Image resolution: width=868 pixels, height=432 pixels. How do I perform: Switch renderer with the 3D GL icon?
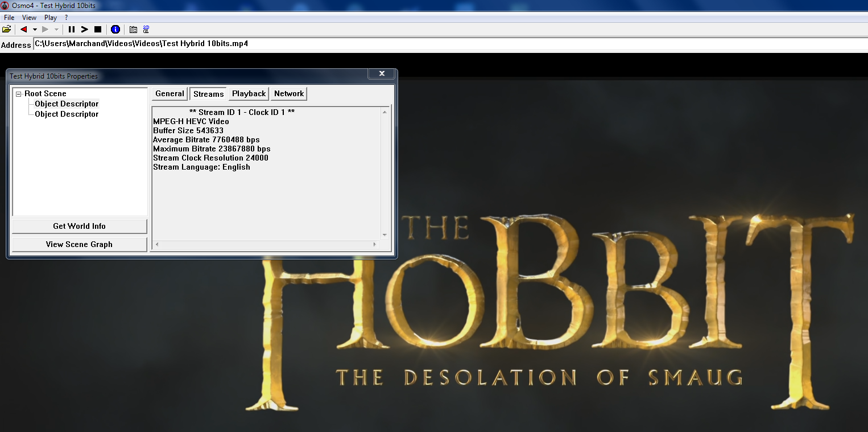(x=146, y=29)
